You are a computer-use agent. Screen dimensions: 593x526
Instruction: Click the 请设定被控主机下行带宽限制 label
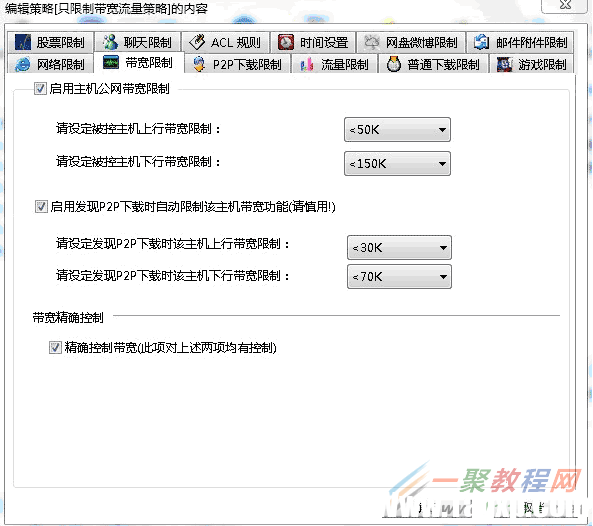pos(138,162)
